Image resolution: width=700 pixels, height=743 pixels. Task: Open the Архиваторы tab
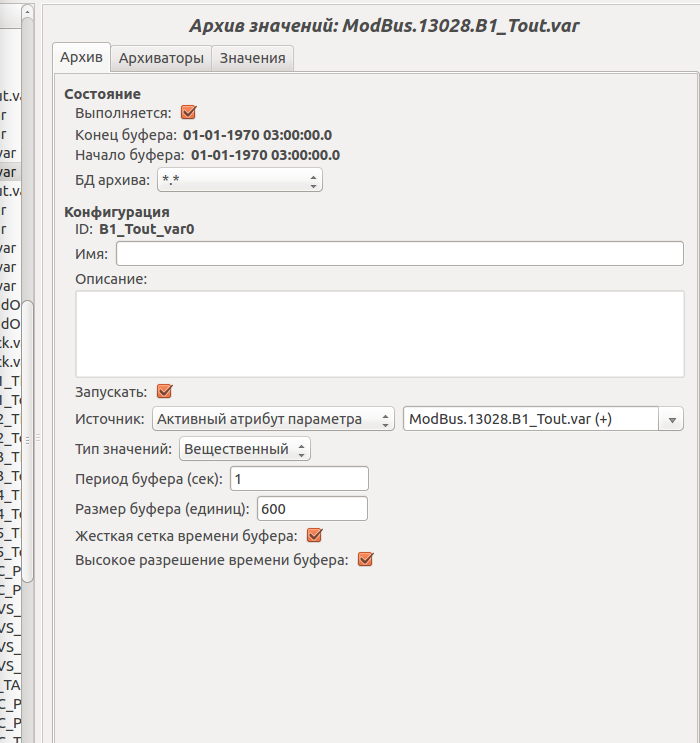161,58
